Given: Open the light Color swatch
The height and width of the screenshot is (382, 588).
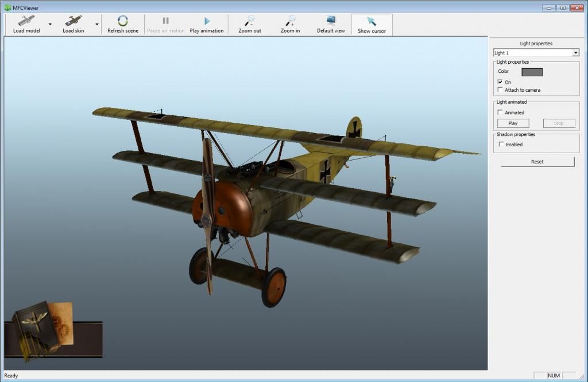Looking at the screenshot, I should point(532,72).
